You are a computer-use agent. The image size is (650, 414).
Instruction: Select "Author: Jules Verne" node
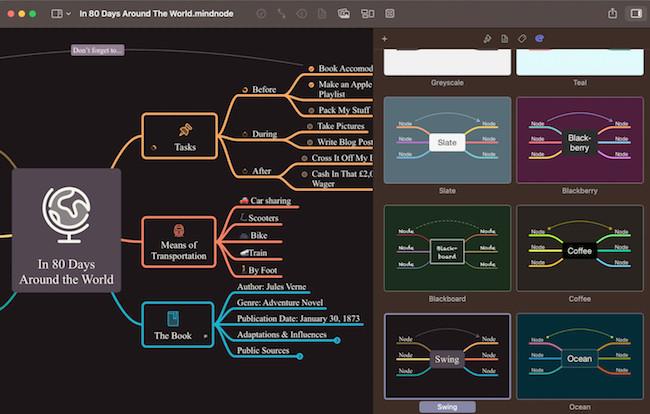[x=272, y=286]
